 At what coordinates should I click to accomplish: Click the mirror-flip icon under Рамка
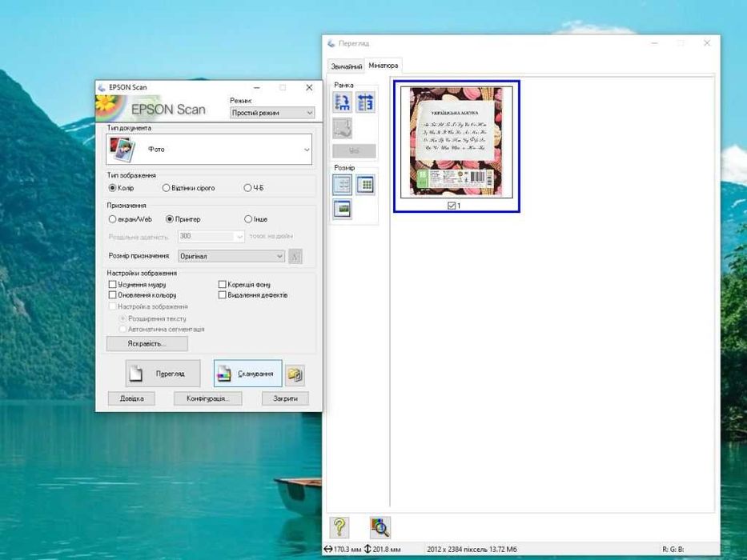[365, 102]
